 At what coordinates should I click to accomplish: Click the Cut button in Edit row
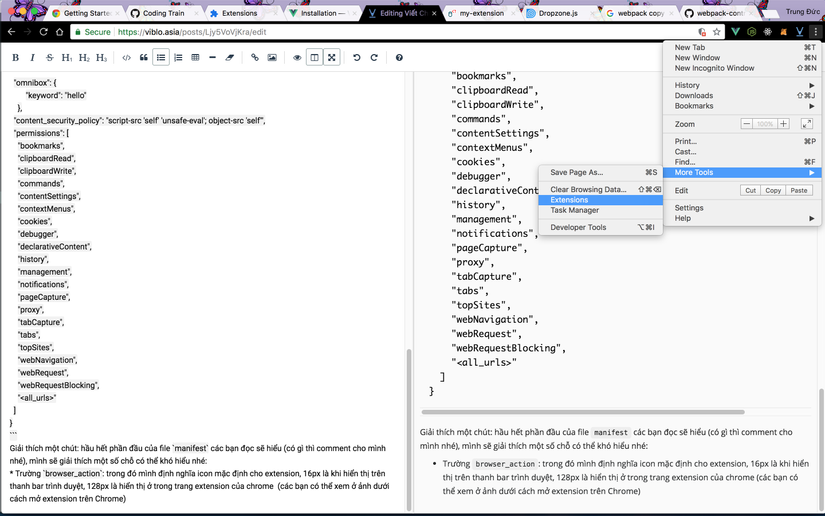[751, 190]
